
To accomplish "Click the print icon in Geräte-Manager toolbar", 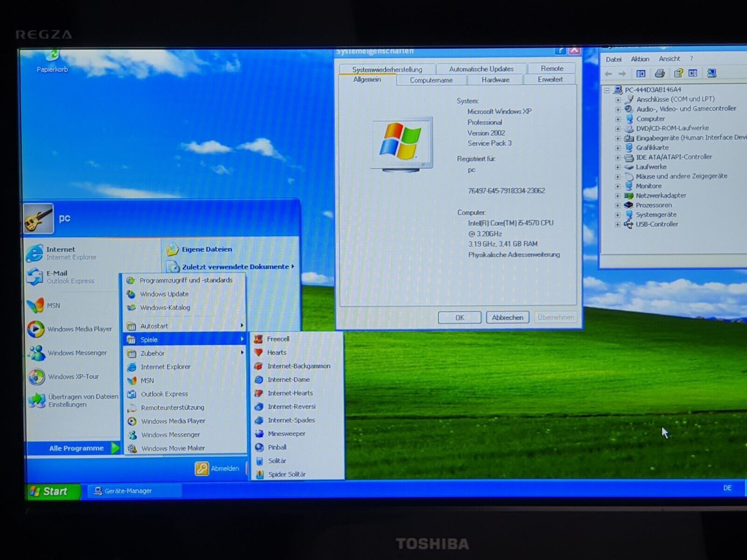I will click(x=660, y=73).
